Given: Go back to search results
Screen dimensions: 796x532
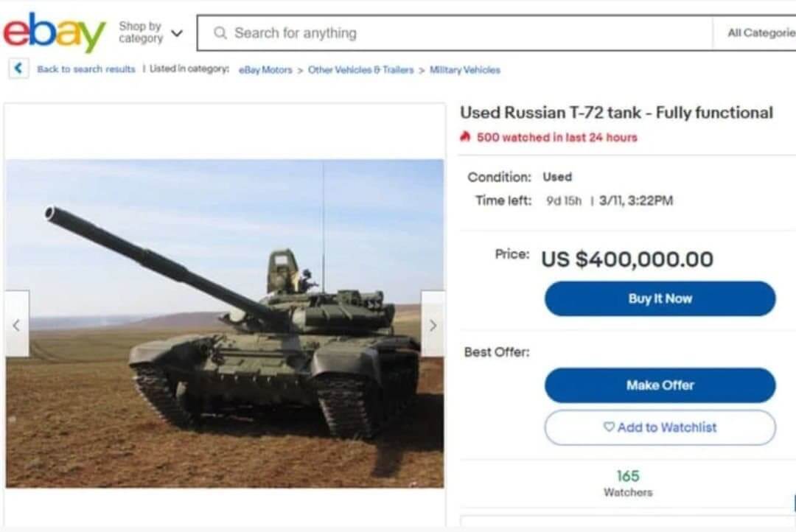Looking at the screenshot, I should [86, 69].
